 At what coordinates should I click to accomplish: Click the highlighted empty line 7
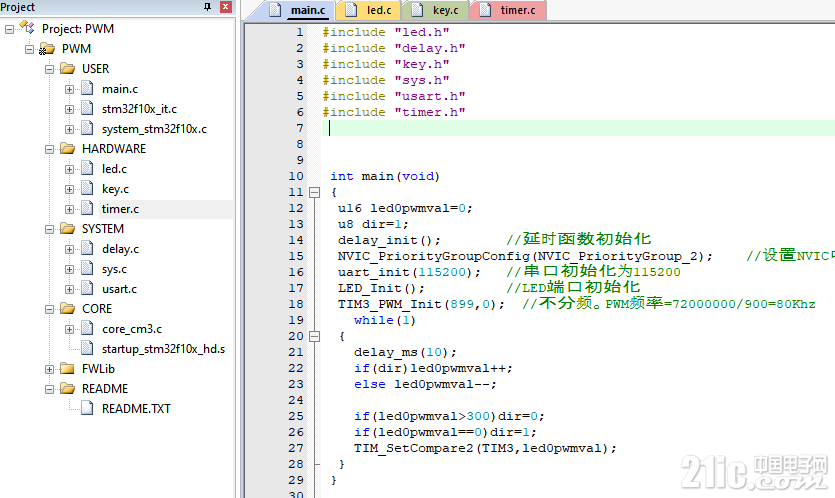click(x=578, y=128)
